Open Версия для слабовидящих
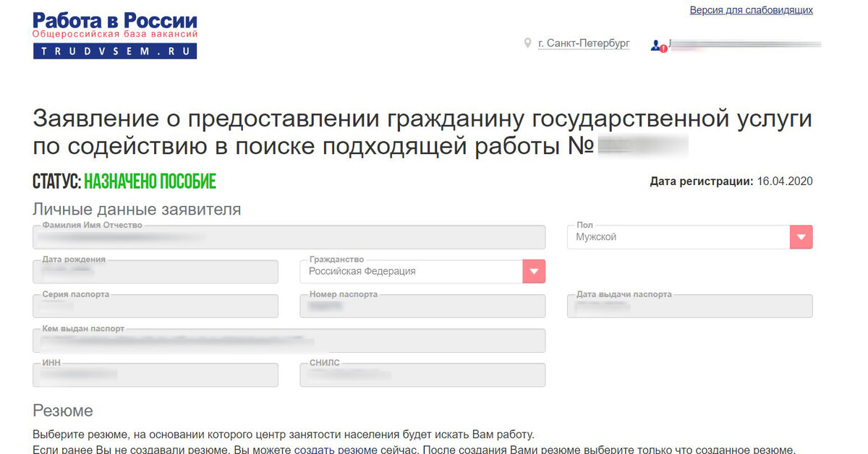This screenshot has width=868, height=454. pos(751,10)
